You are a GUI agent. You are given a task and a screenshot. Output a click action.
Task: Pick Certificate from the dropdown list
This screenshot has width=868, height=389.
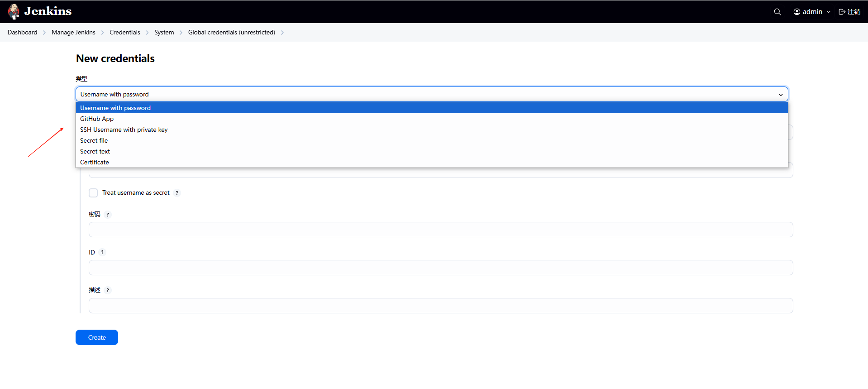coord(95,162)
